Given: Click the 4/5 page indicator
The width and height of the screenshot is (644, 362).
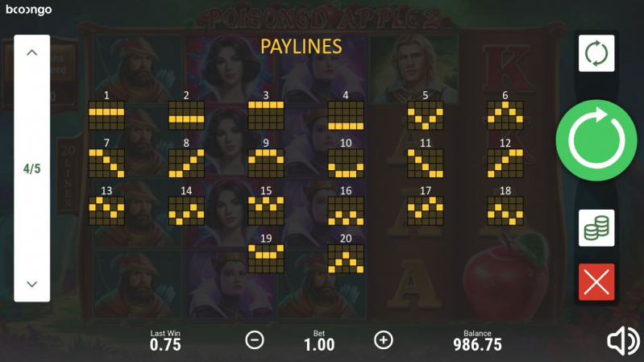Looking at the screenshot, I should point(32,169).
